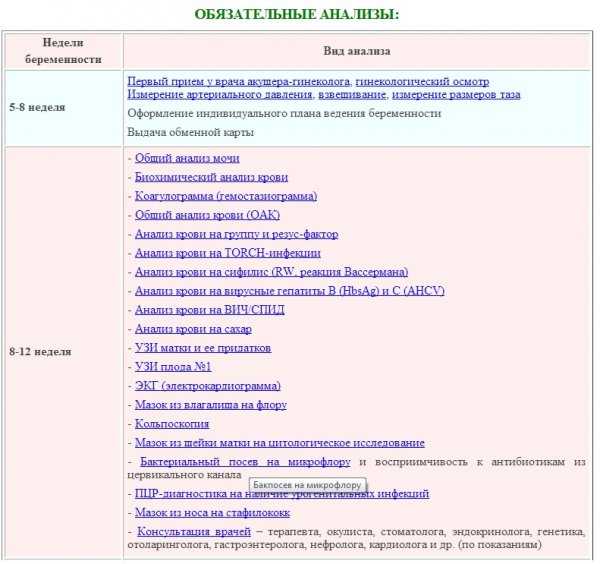Click "Анализ крови на сахар" link
The image size is (600, 564).
coord(193,329)
